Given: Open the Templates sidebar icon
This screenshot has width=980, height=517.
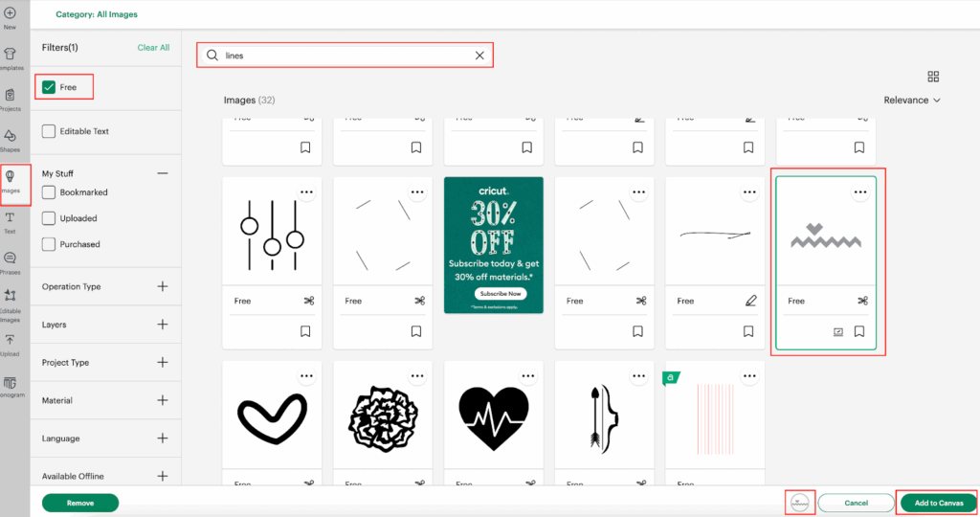Looking at the screenshot, I should click(10, 57).
